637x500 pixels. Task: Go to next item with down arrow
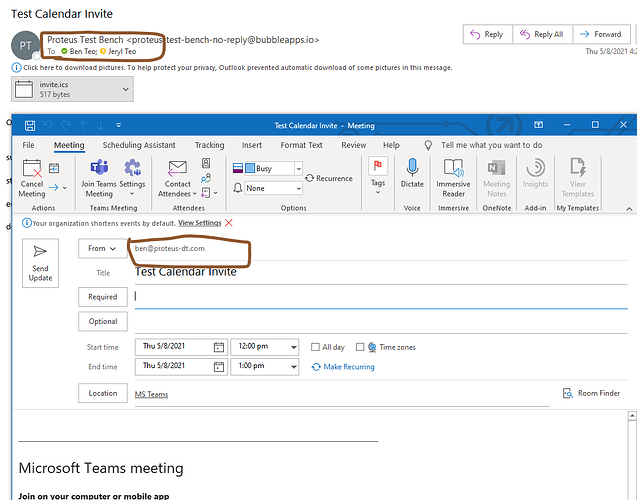point(101,126)
